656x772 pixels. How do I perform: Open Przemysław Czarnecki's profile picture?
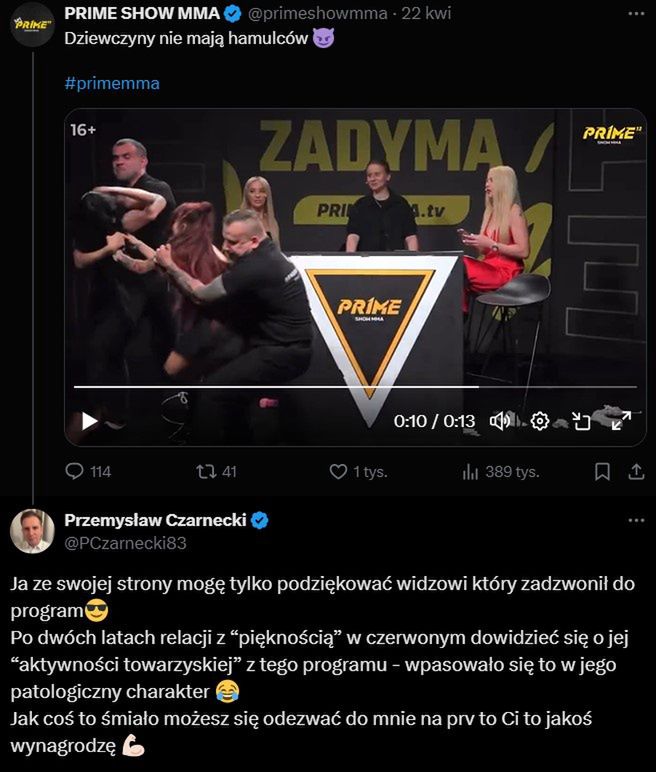(32, 531)
